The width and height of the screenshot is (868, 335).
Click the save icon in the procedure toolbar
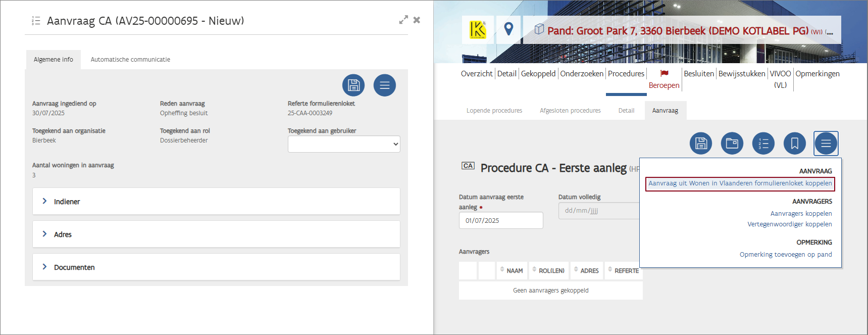[700, 143]
